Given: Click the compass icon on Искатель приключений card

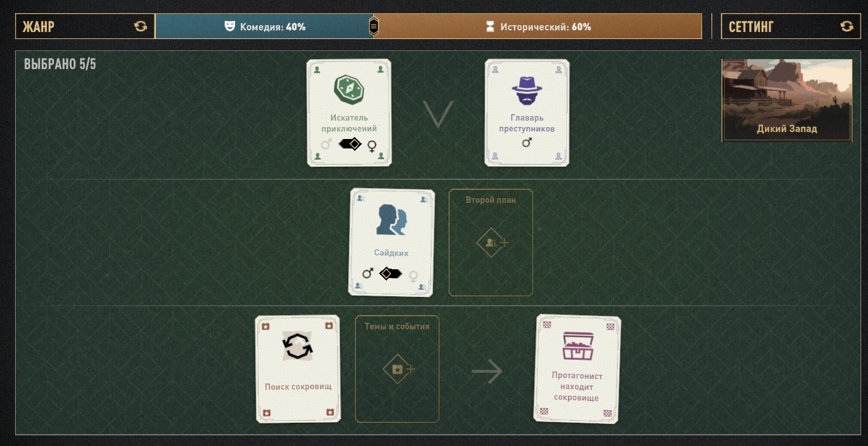Looking at the screenshot, I should 349,89.
